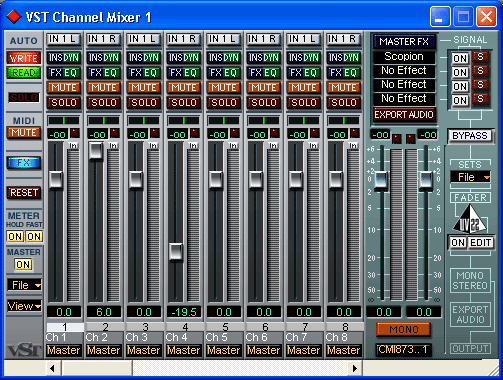
Task: Click the red S button beside Scopion
Action: (x=480, y=57)
